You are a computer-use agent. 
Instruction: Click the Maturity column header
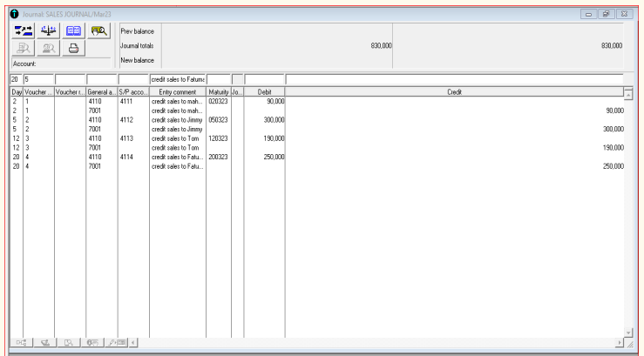[x=219, y=92]
